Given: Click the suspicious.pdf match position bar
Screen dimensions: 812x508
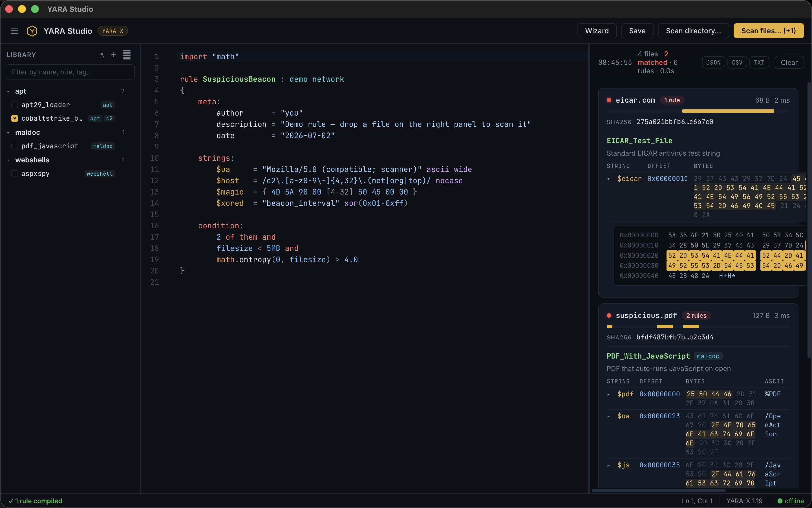Looking at the screenshot, I should pyautogui.click(x=698, y=326).
